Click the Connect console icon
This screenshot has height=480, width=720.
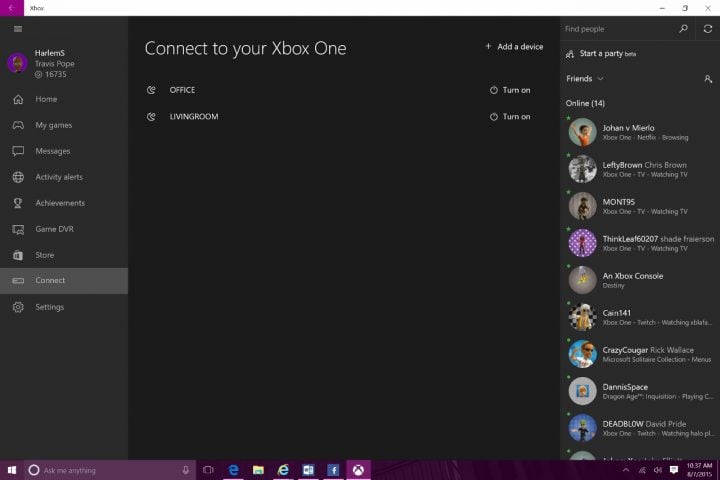tap(18, 281)
